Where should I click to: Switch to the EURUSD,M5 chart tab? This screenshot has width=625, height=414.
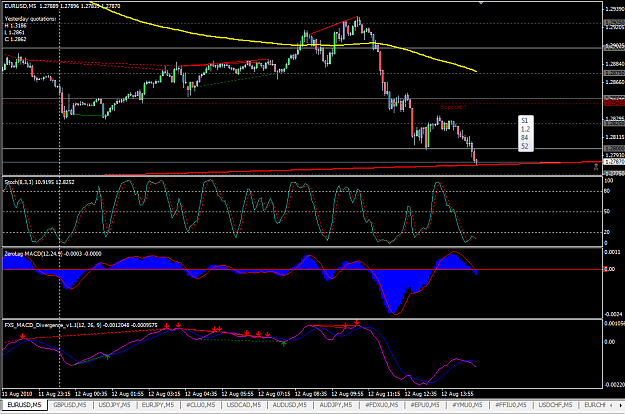pos(24,405)
